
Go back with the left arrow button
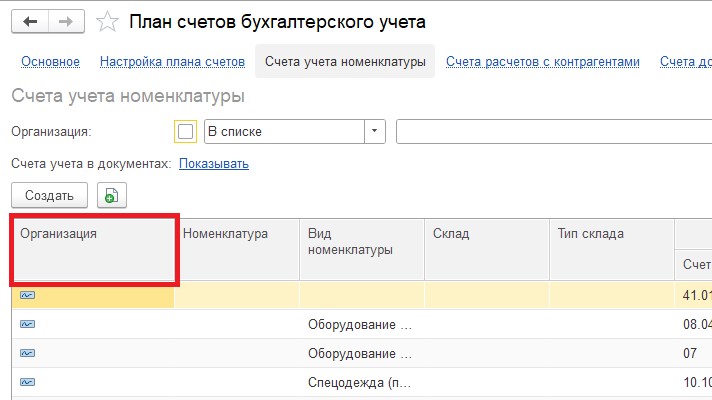coord(30,21)
